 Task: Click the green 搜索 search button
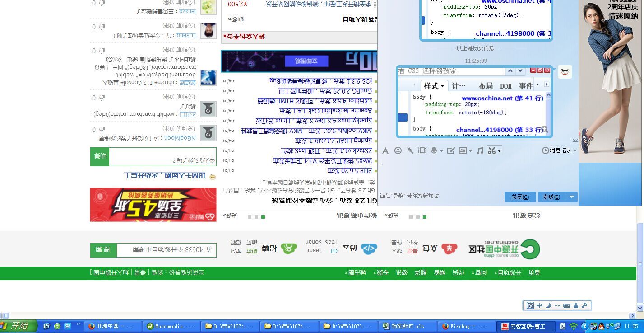click(x=103, y=250)
